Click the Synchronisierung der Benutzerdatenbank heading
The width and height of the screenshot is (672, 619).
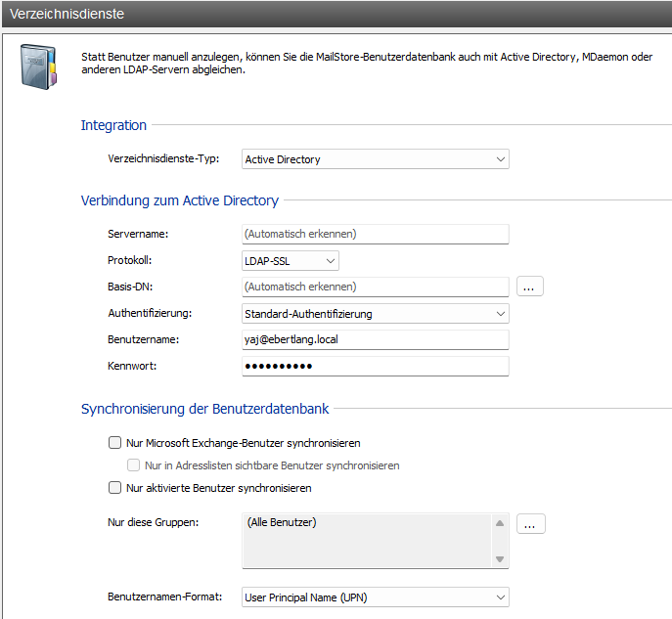point(204,409)
